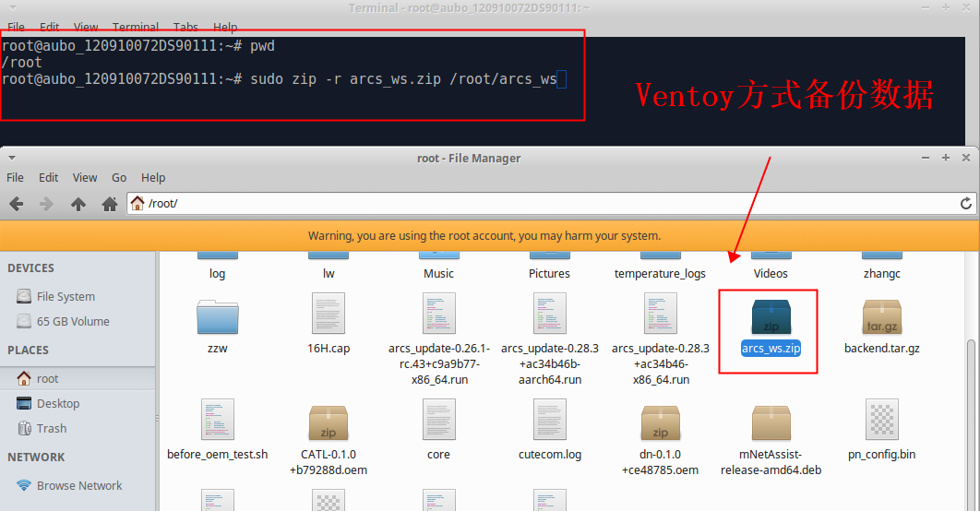This screenshot has width=980, height=511.
Task: Open home folder via toolbar home icon
Action: click(x=110, y=204)
